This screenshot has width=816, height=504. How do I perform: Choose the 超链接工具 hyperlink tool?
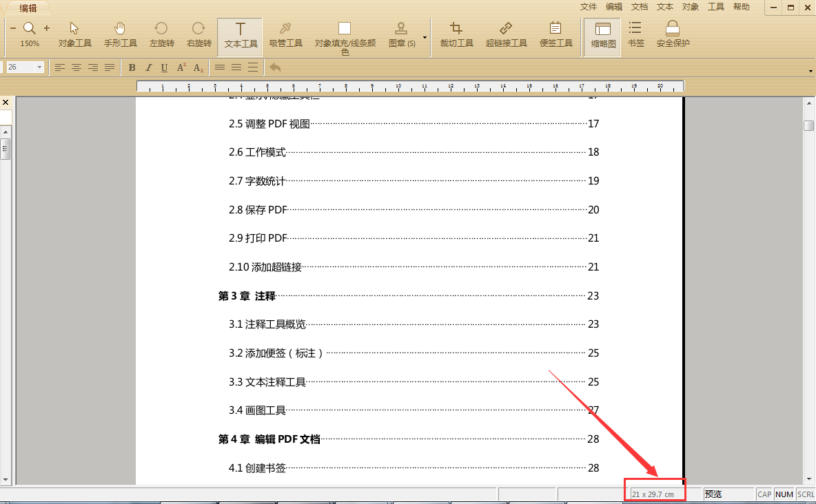506,34
